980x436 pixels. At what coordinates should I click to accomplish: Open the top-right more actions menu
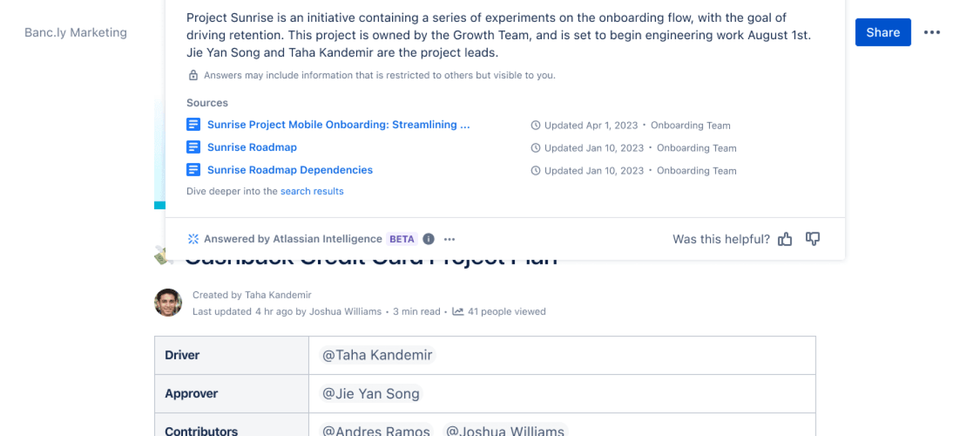pyautogui.click(x=933, y=32)
